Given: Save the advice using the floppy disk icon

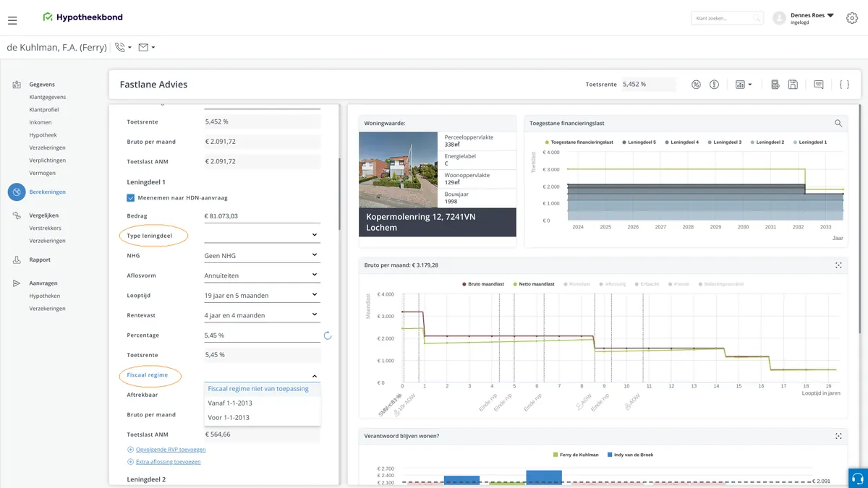Looking at the screenshot, I should tap(793, 85).
